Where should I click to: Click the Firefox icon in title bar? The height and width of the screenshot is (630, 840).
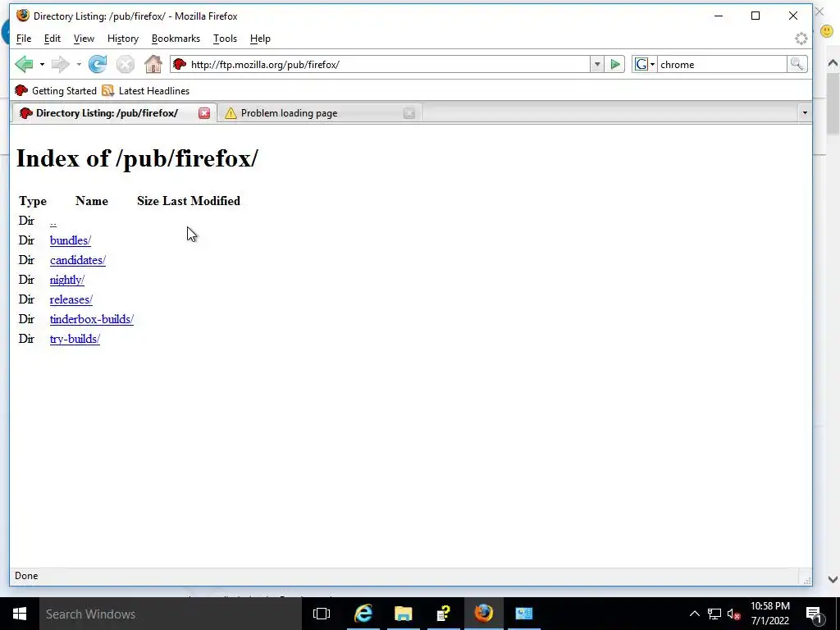tap(22, 16)
